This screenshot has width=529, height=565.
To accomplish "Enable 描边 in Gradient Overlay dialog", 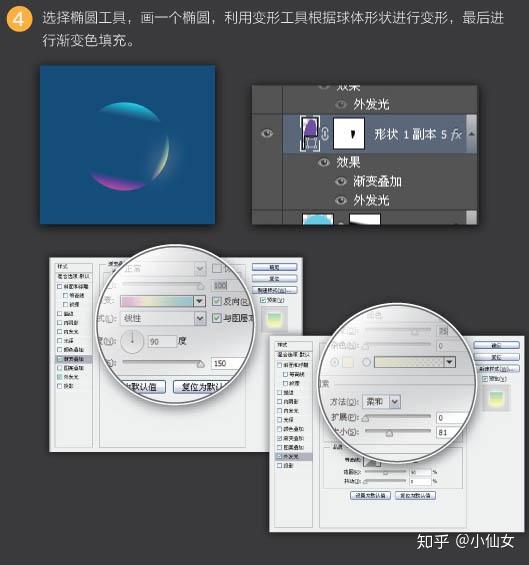I will click(x=59, y=313).
